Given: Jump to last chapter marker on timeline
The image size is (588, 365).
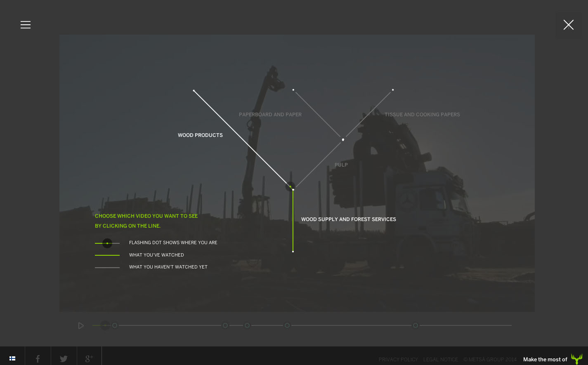Looking at the screenshot, I should 416,325.
